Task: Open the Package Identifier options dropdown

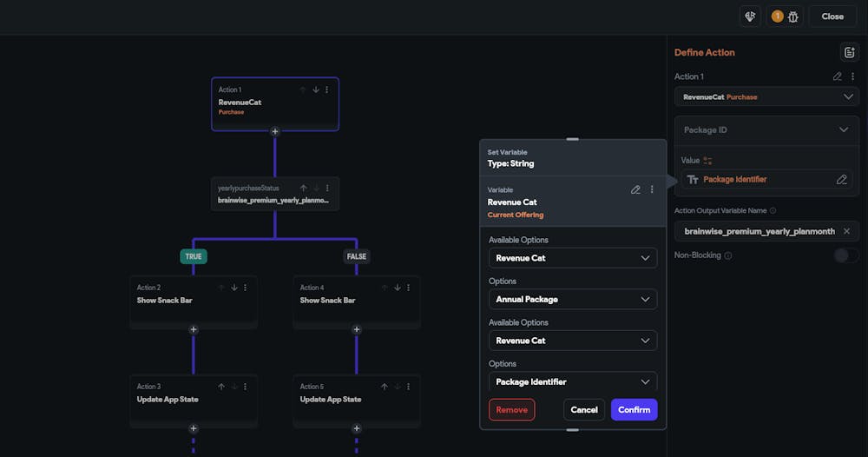Action: [573, 381]
